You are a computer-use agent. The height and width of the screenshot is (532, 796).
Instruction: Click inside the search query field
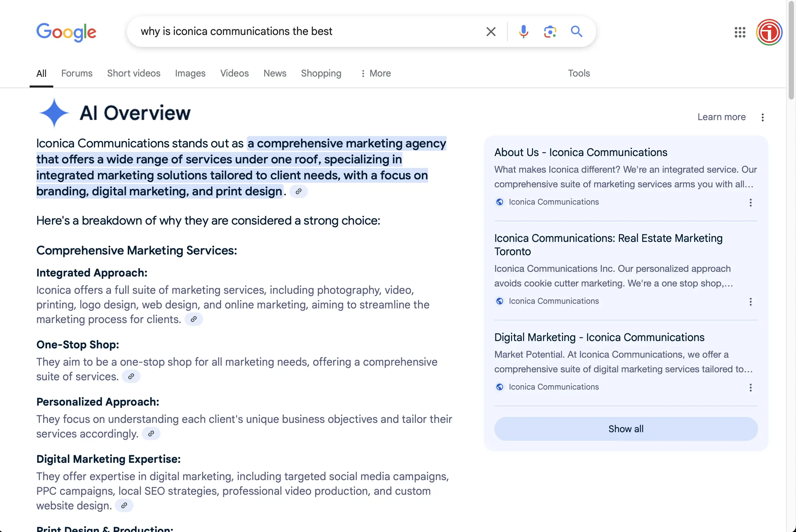tap(306, 32)
